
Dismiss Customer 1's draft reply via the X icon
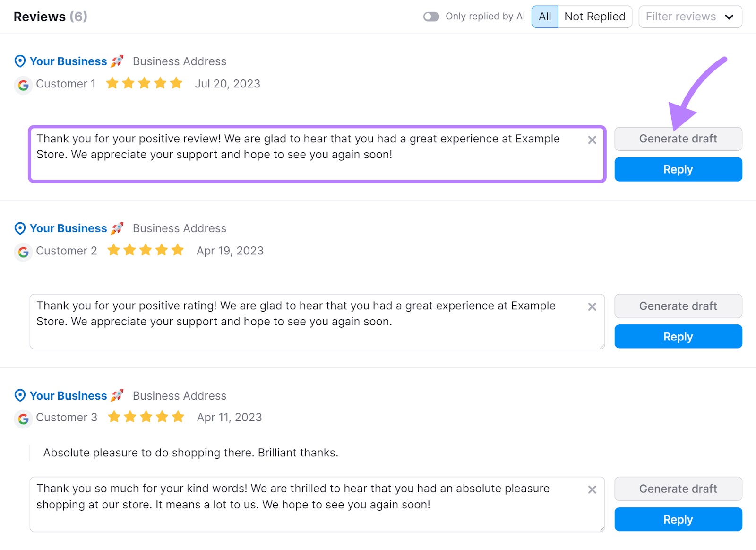[592, 140]
